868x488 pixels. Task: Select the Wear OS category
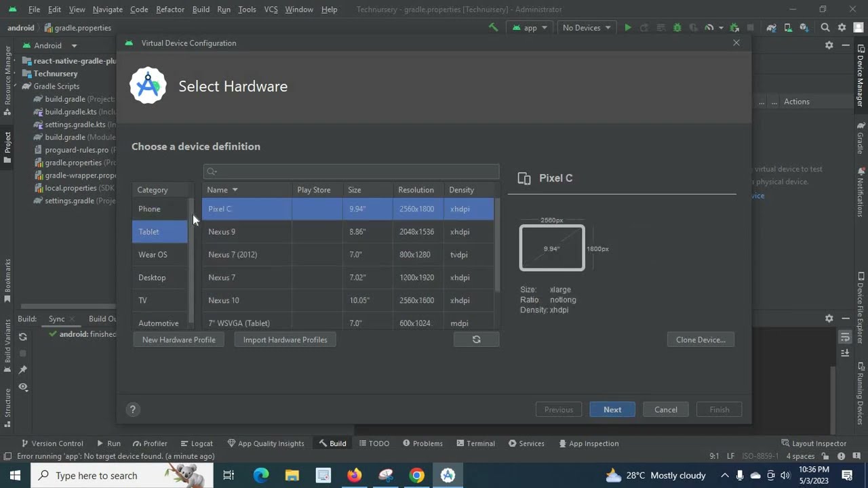[160, 255]
